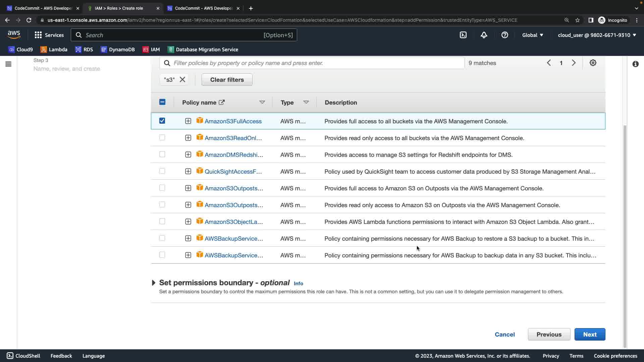Open the IAM bookmark shortcut

click(151, 50)
